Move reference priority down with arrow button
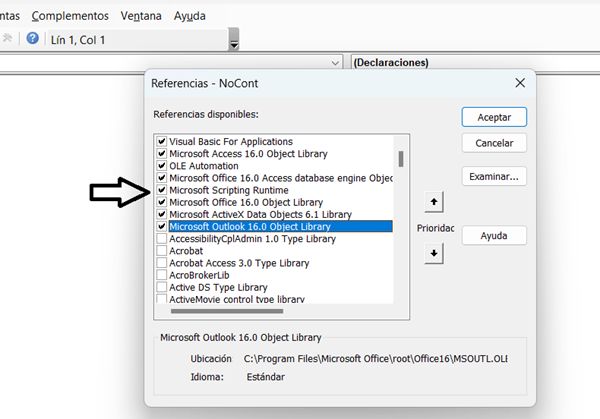The height and width of the screenshot is (419, 600). tap(434, 253)
